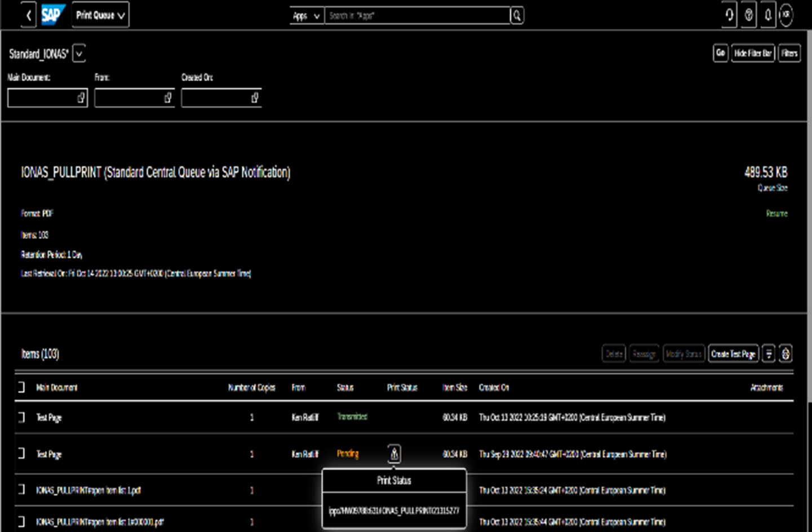Select checkbox for item list 1#000001.pdf row
The height and width of the screenshot is (532, 812).
point(21,522)
